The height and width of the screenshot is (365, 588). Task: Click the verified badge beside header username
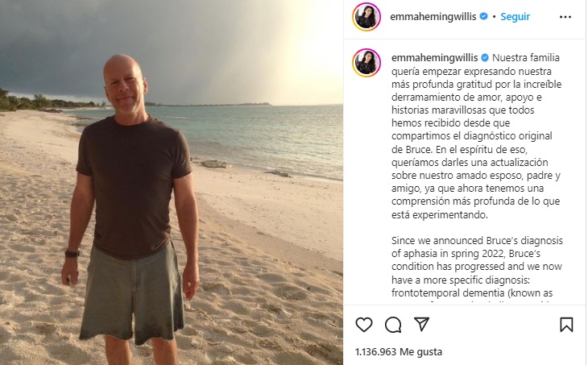[484, 16]
